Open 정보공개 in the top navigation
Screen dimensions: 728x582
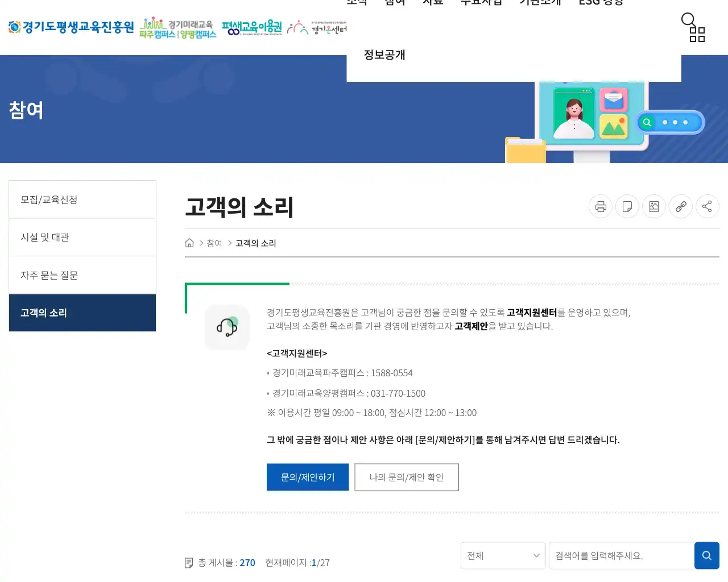pos(384,55)
